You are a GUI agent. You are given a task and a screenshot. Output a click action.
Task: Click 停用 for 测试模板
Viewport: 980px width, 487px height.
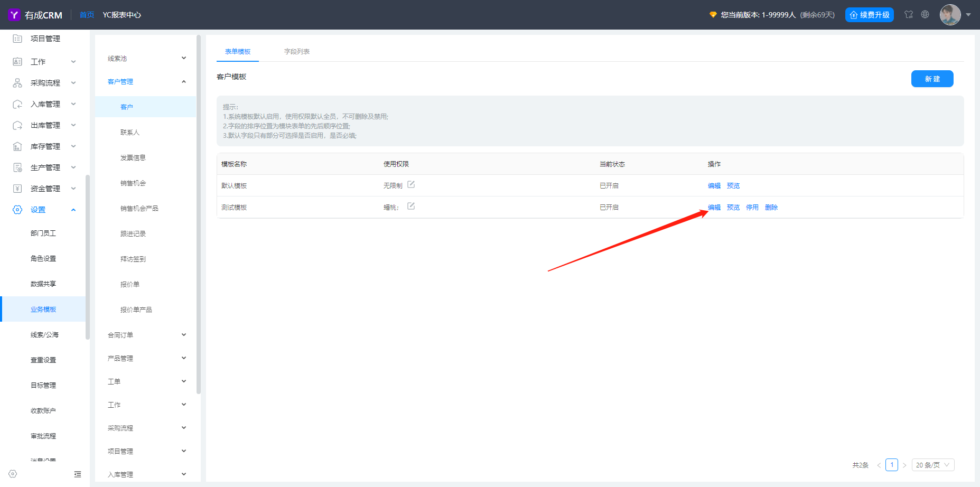pyautogui.click(x=752, y=208)
